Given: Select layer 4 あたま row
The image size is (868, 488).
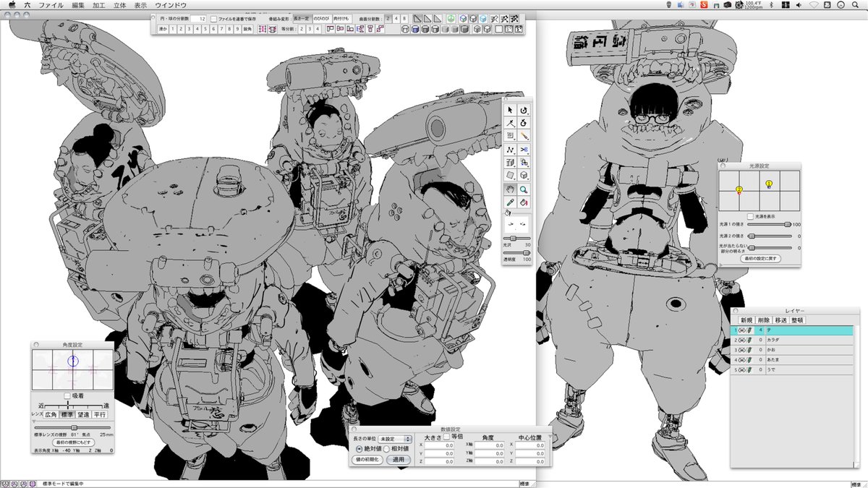Looking at the screenshot, I should point(791,359).
